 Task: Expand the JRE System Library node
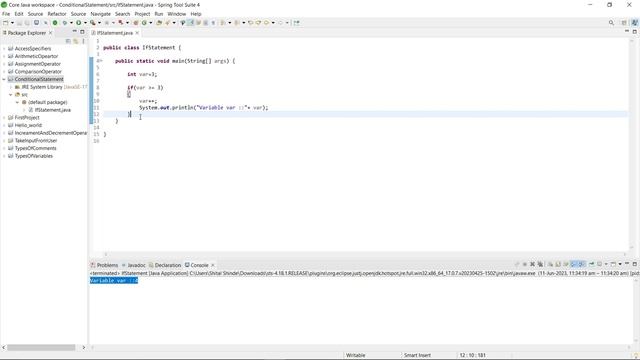[x=11, y=87]
